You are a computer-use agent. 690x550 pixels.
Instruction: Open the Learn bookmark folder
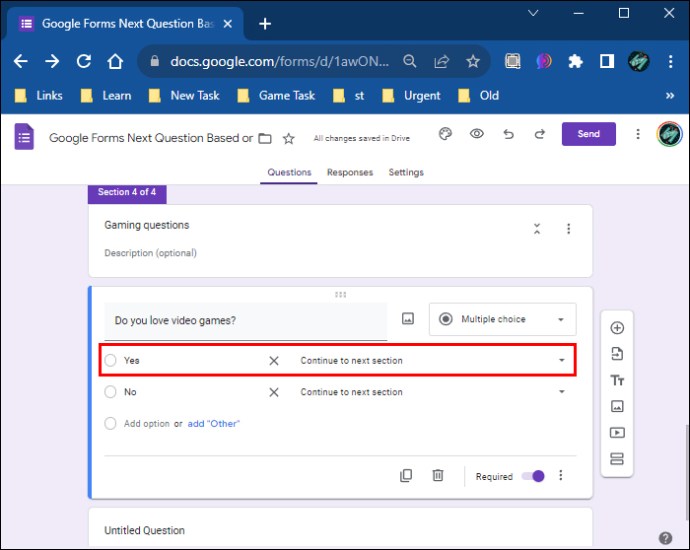(x=106, y=95)
